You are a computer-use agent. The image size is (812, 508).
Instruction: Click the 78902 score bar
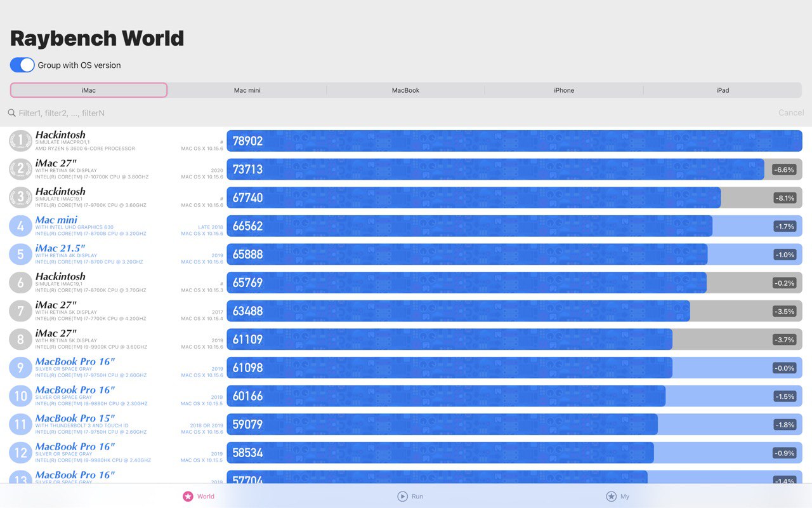514,141
